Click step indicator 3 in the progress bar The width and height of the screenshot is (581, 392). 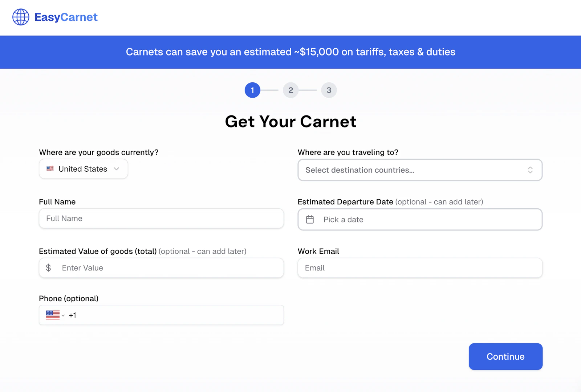(329, 90)
